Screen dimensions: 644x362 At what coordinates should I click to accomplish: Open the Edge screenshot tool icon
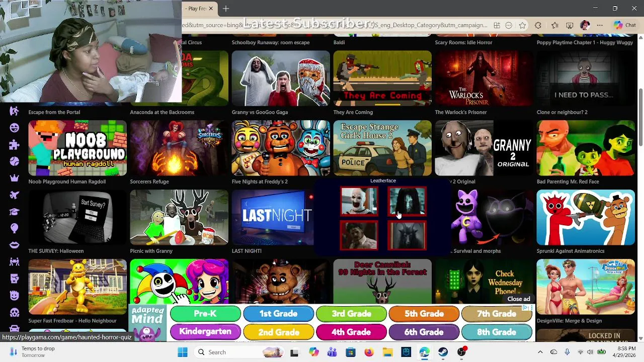(x=570, y=25)
